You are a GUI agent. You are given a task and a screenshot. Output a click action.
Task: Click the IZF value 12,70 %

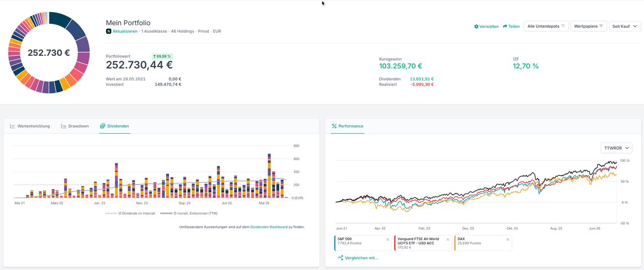pos(526,66)
